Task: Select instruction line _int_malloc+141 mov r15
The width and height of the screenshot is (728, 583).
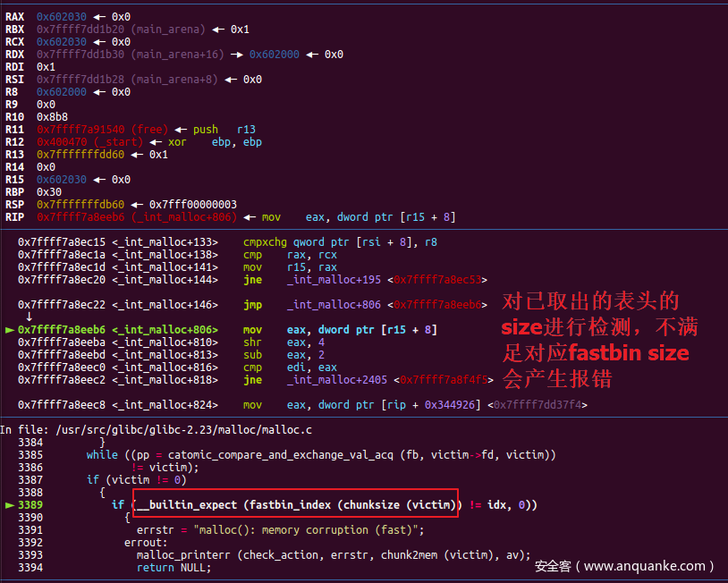Action: click(177, 267)
